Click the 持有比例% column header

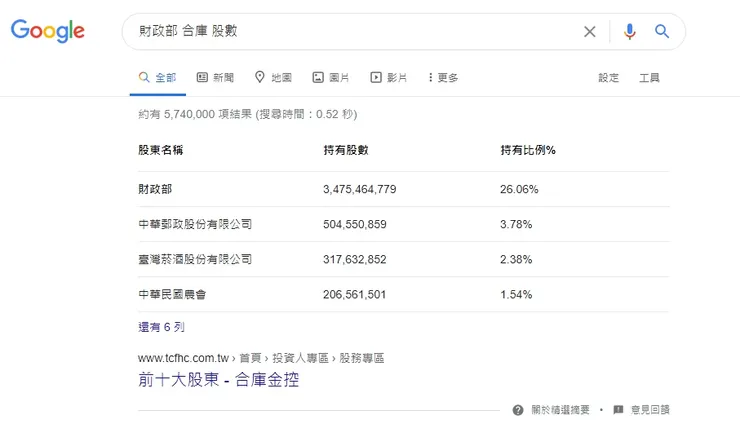[x=528, y=150]
